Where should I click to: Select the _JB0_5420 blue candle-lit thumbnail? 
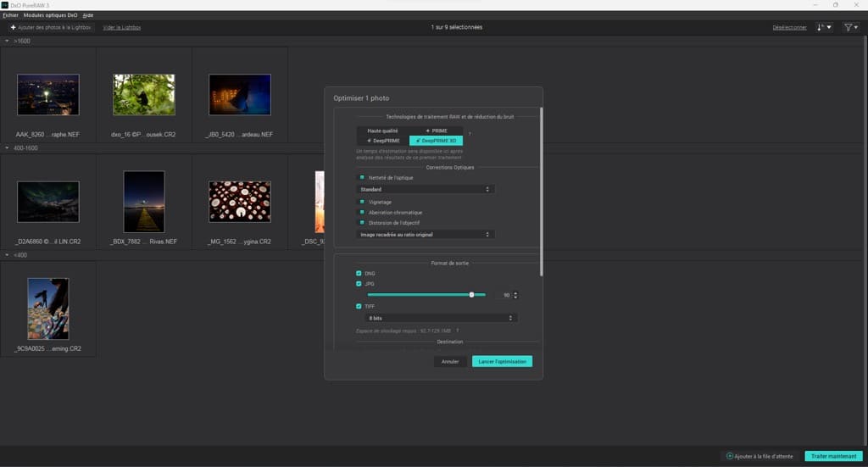click(240, 95)
